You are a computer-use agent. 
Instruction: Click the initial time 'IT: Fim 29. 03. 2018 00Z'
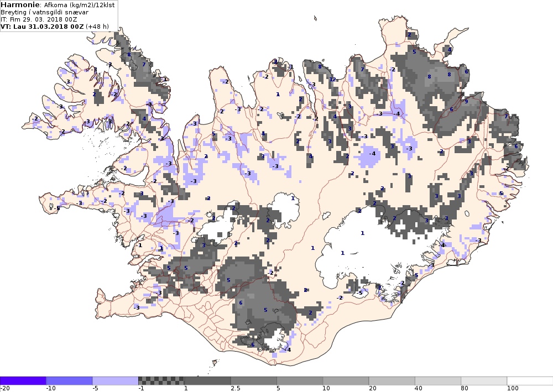[39, 19]
